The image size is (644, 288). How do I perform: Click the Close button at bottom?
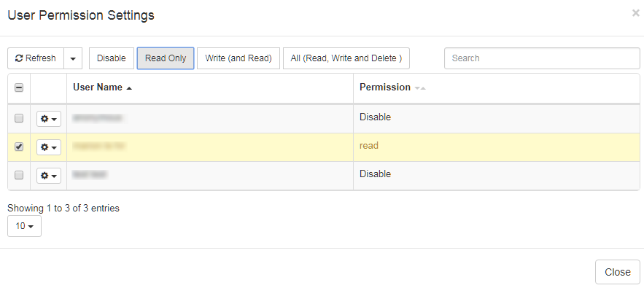point(617,272)
